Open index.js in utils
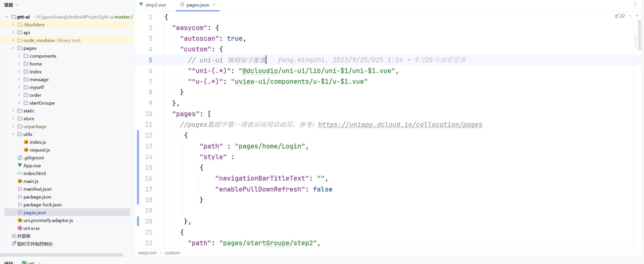 click(x=38, y=142)
